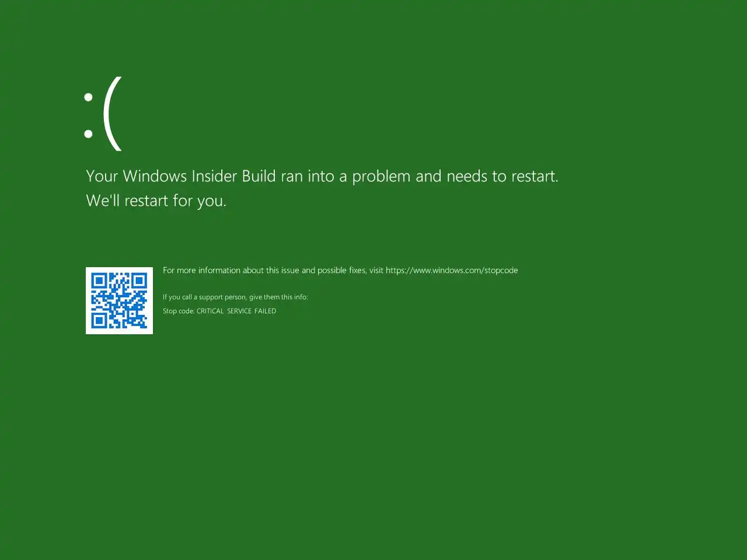Click the blue QR code image
This screenshot has width=747, height=560.
(119, 300)
